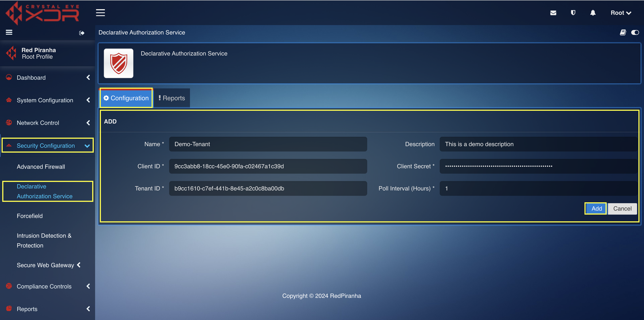Open Intrusion Detection & Protection
The image size is (644, 320).
click(x=44, y=241)
